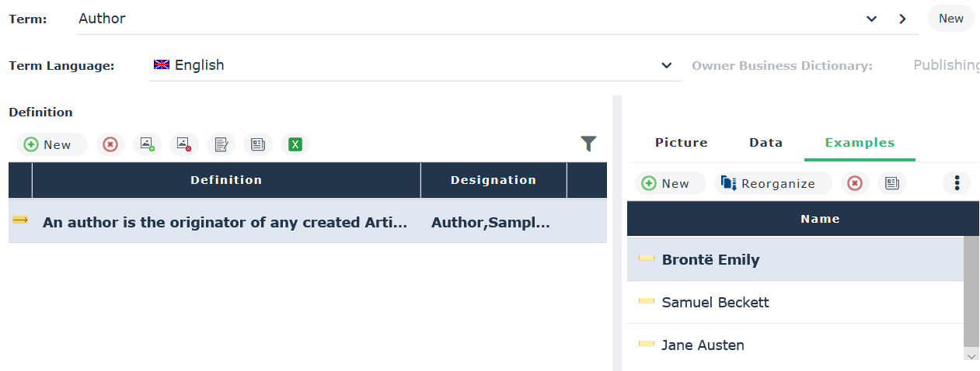Click the details view icon in Definition toolbar
Viewport: 980px width, 371px height.
257,144
